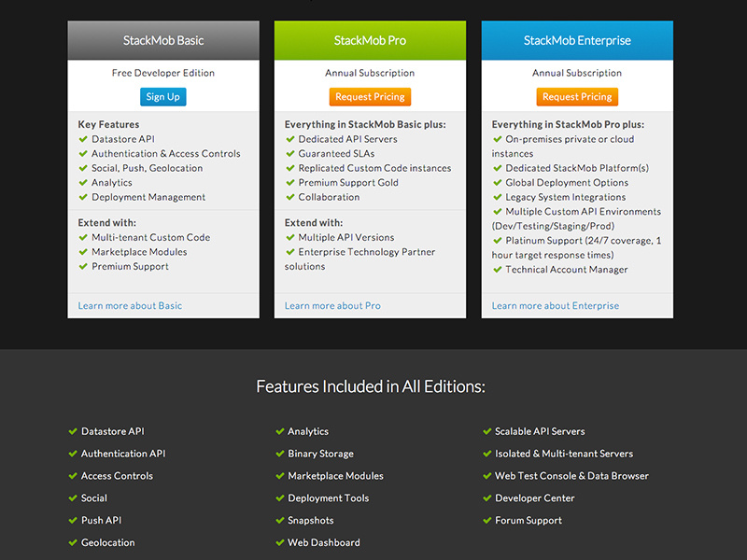Click 'Everything in StackMob Basic plus:' heading
The width and height of the screenshot is (747, 560).
365,124
